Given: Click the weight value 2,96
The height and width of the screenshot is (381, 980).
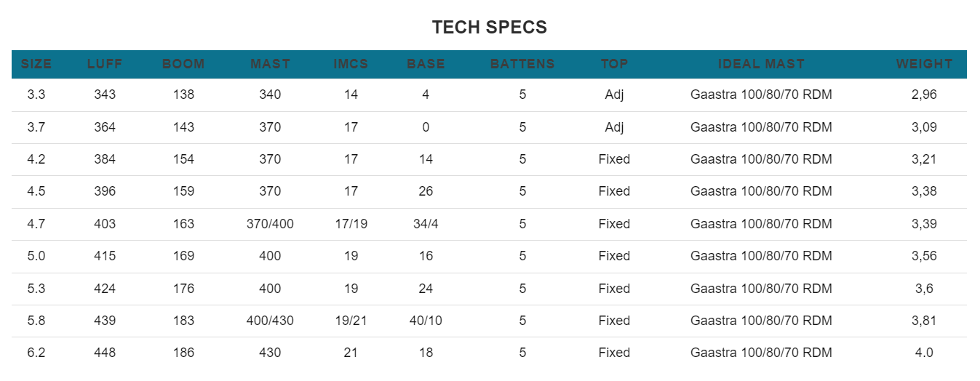Looking at the screenshot, I should [924, 95].
